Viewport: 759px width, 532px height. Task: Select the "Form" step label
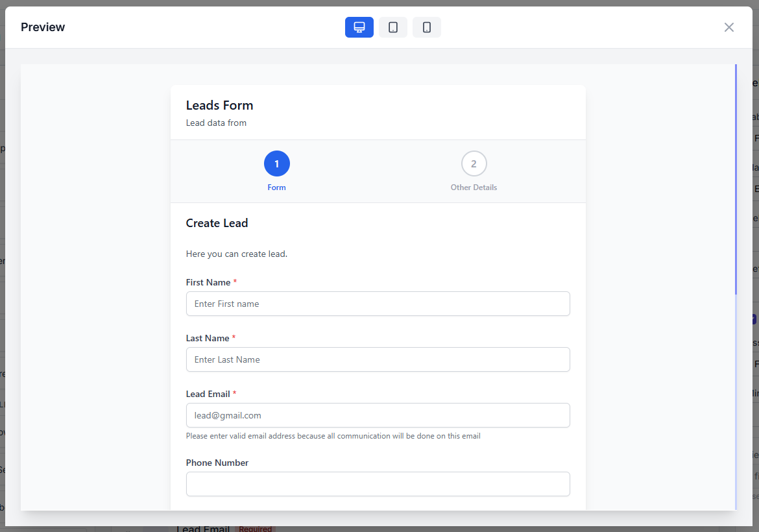tap(276, 187)
